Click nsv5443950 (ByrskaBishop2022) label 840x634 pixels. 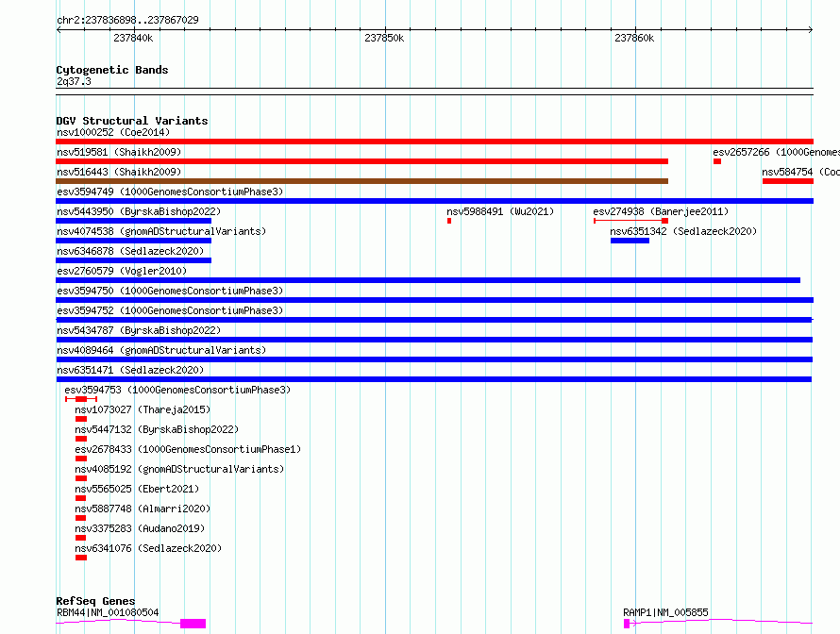[x=139, y=211]
